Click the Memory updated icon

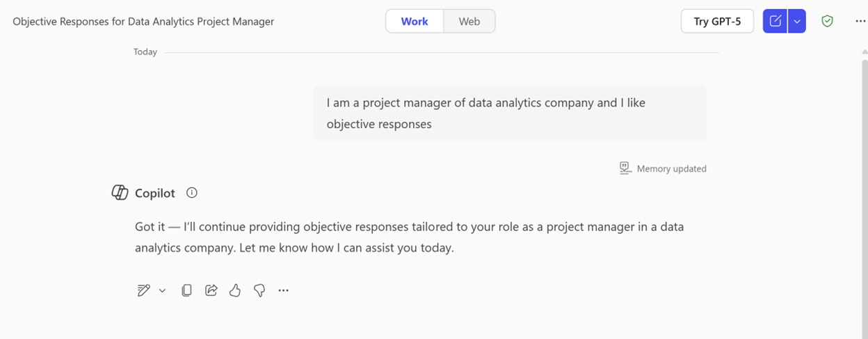(x=625, y=168)
